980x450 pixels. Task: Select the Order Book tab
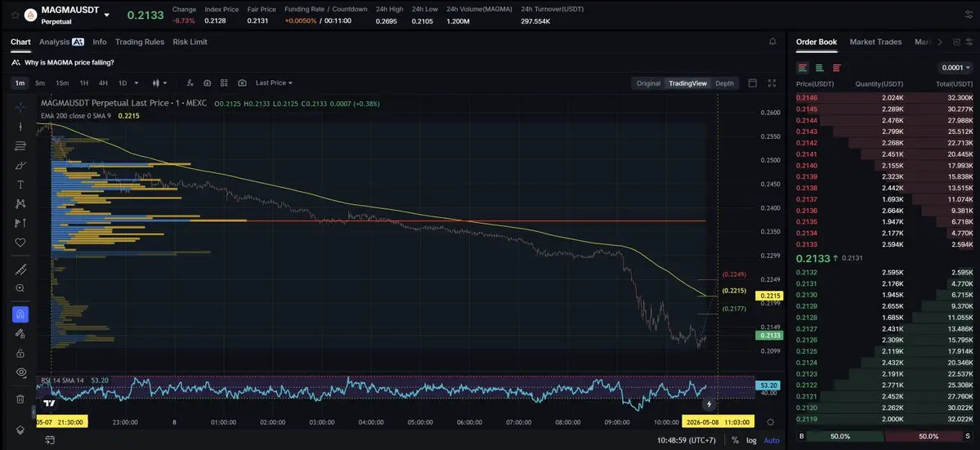coord(817,42)
